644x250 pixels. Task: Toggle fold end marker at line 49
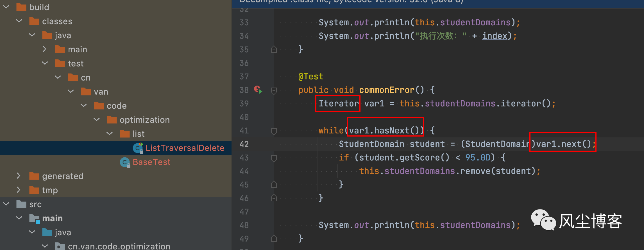(274, 239)
